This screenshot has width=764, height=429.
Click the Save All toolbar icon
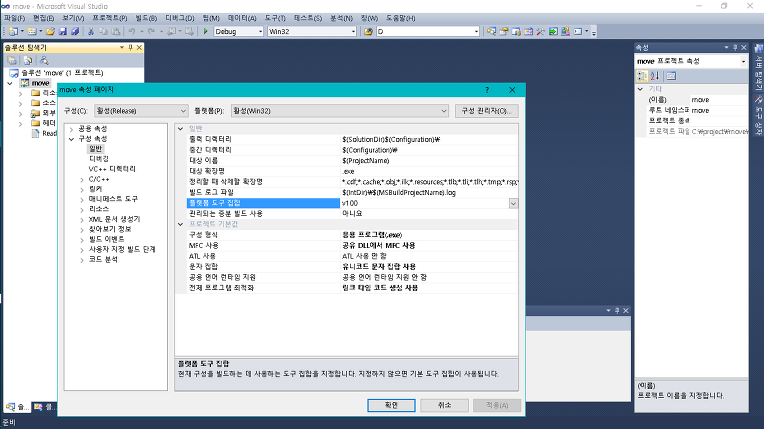75,31
